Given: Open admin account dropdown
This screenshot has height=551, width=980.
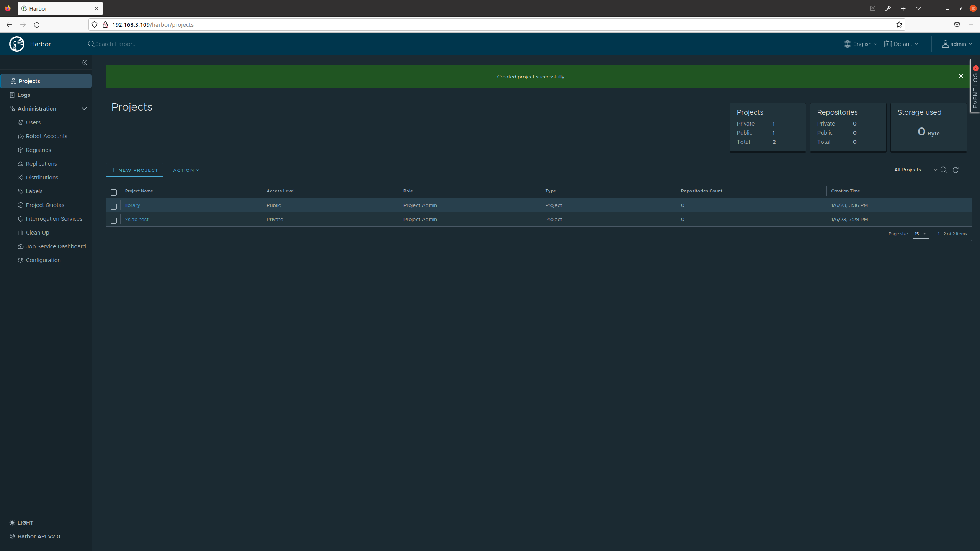Looking at the screenshot, I should 957,44.
